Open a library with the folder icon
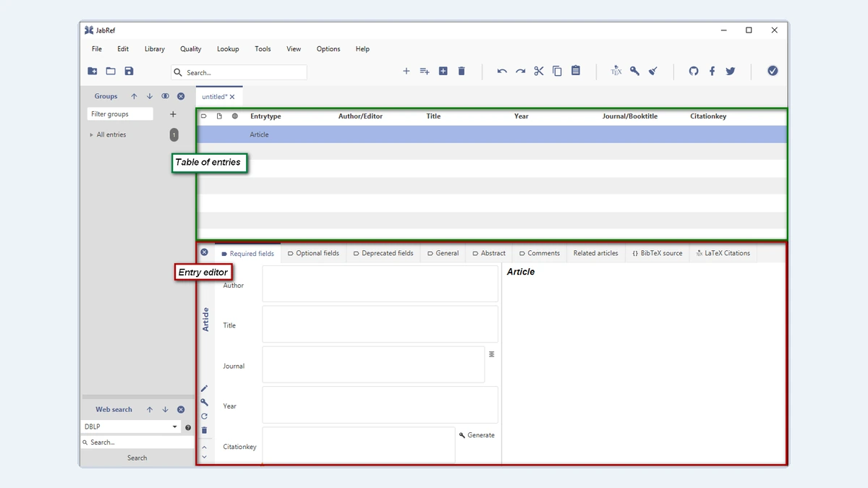Screen dimensions: 868x488 coord(111,71)
